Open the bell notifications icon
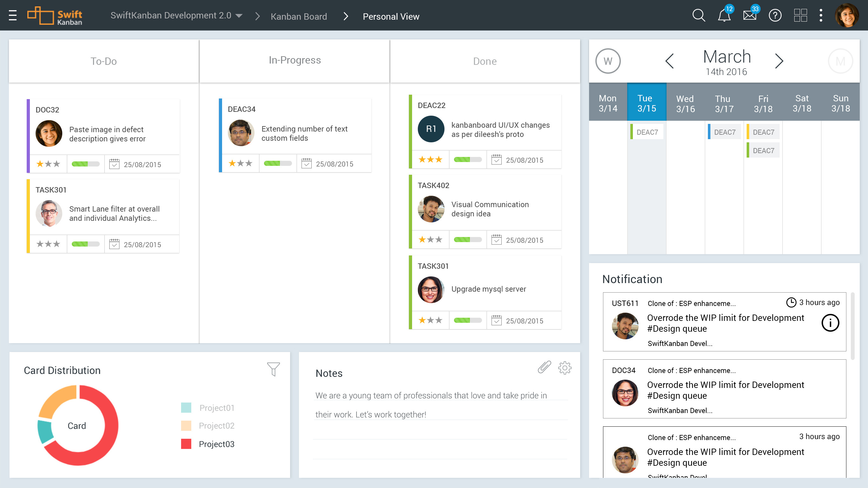868x488 pixels. click(x=724, y=16)
